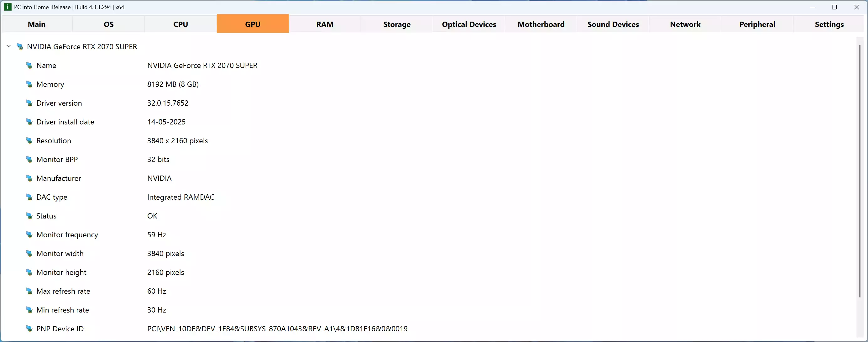
Task: Click the icon next to Driver version
Action: click(x=30, y=103)
